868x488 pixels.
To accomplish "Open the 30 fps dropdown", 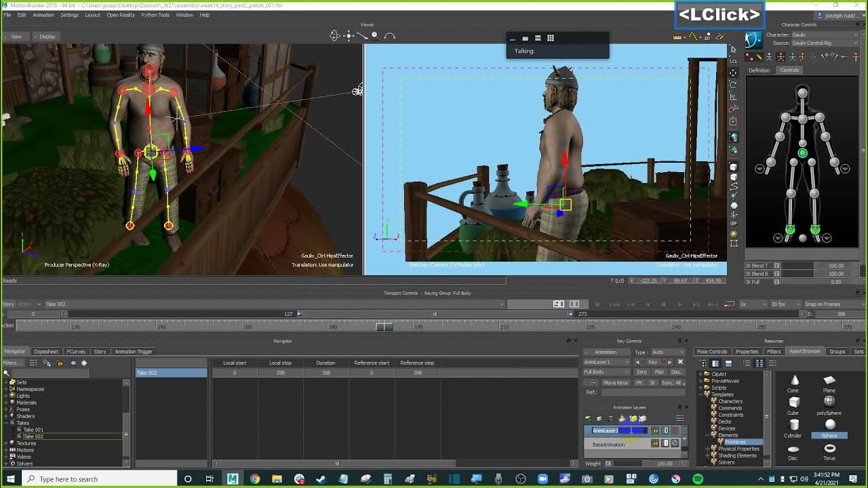I will point(785,304).
